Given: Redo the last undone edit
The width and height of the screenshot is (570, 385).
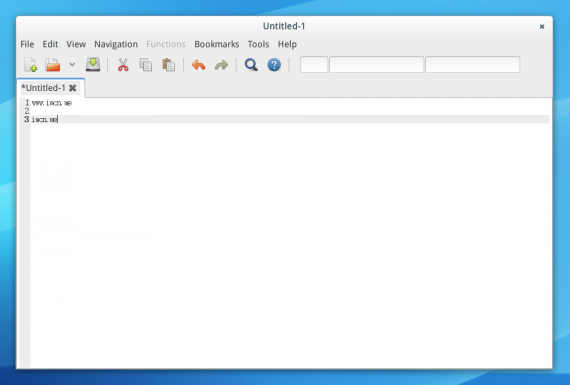Looking at the screenshot, I should coord(221,65).
